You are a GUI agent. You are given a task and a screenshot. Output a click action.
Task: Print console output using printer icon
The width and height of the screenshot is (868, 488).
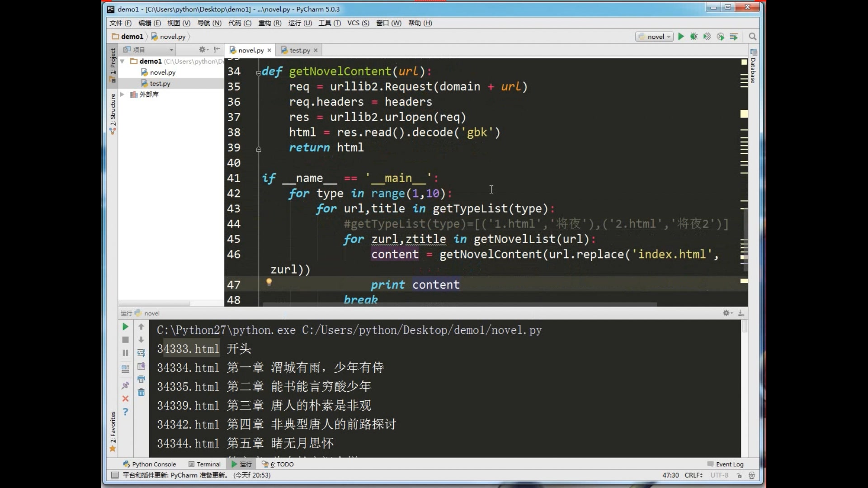coord(141,379)
